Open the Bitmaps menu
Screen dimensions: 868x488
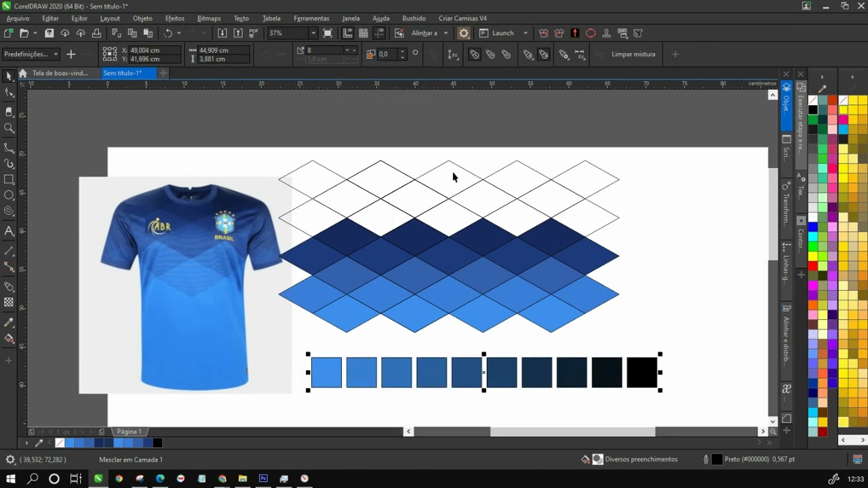(209, 18)
